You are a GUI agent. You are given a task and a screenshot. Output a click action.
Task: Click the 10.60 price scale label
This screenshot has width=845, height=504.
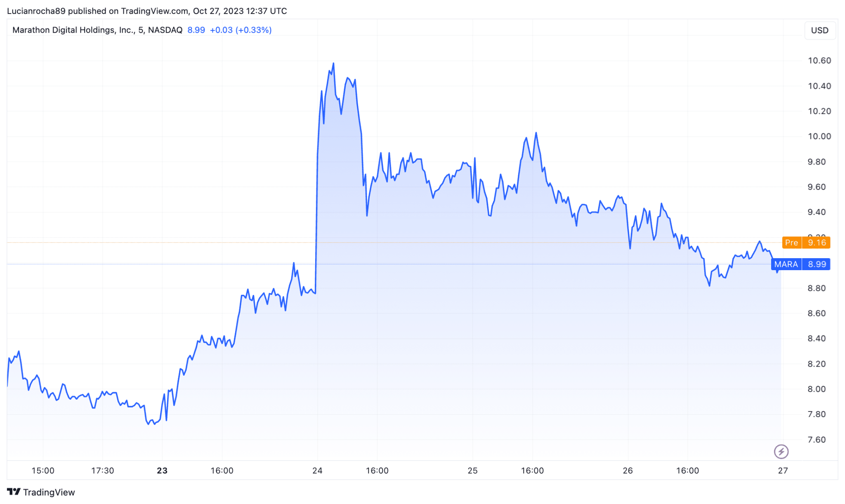coord(819,61)
